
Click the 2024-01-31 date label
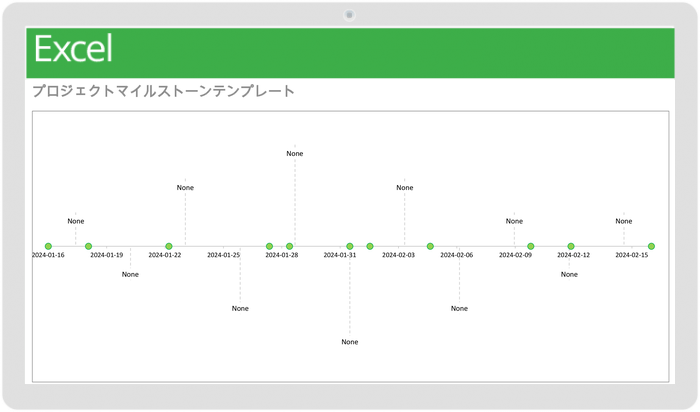click(x=340, y=255)
